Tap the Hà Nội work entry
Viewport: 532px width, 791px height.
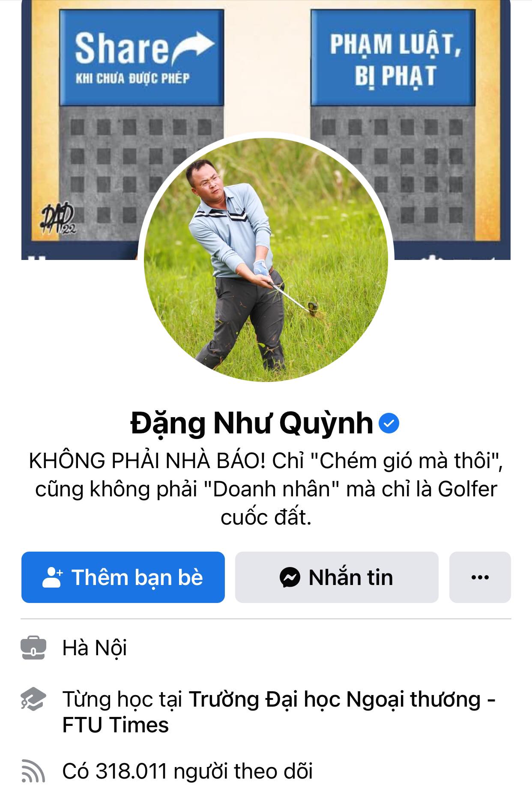click(x=95, y=648)
